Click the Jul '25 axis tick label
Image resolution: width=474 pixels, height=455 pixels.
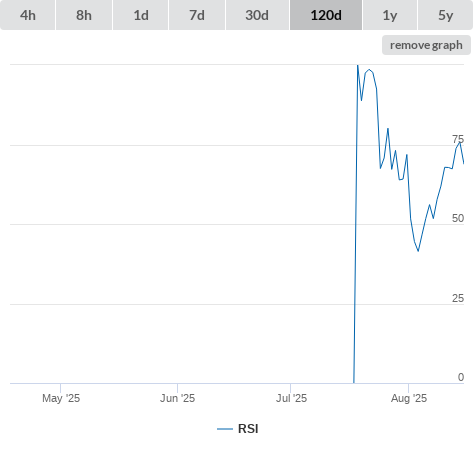click(x=291, y=398)
